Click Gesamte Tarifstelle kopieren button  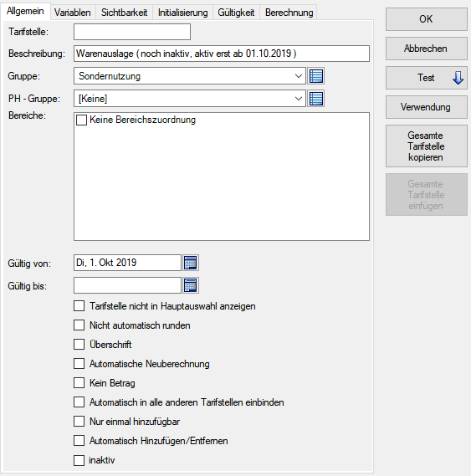click(x=427, y=146)
